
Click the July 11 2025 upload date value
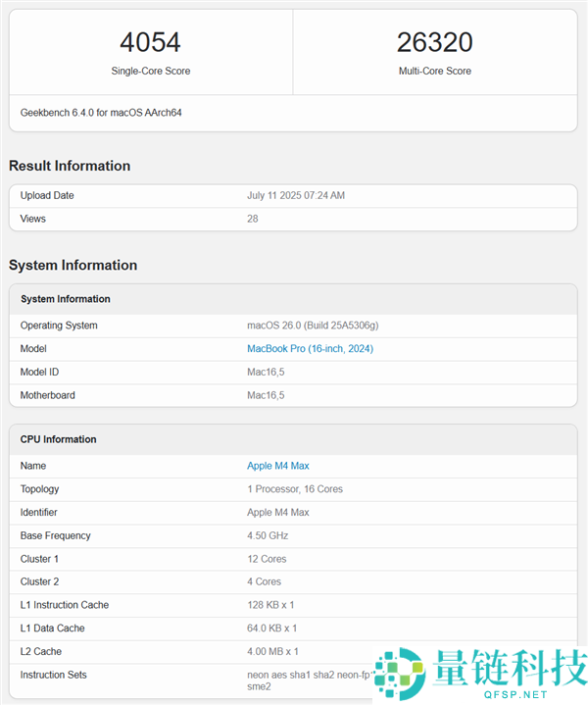pyautogui.click(x=295, y=196)
